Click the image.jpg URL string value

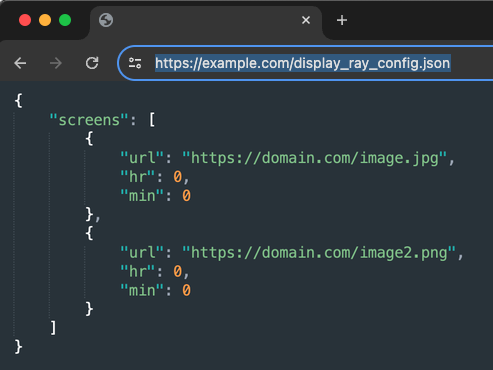314,158
